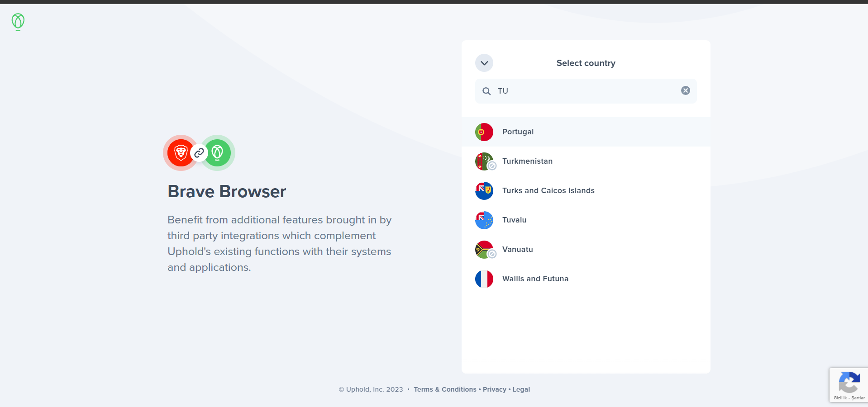The image size is (868, 407).
Task: Choose Turkmenistan from the country list
Action: point(586,161)
